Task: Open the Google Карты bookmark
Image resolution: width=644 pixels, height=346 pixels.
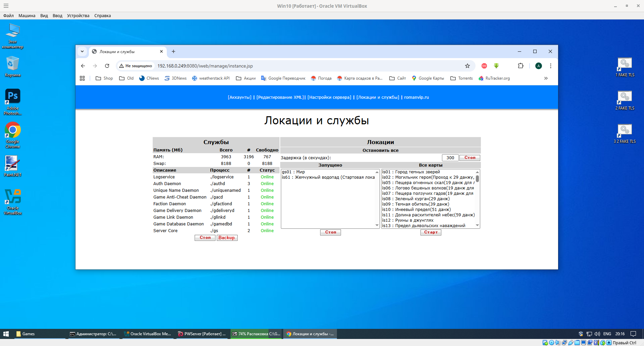Action: pos(428,78)
